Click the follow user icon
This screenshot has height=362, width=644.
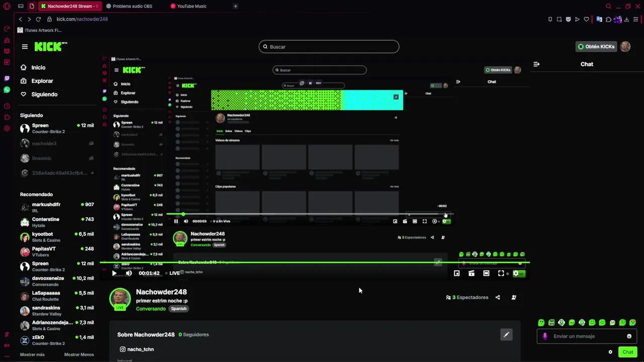514,298
